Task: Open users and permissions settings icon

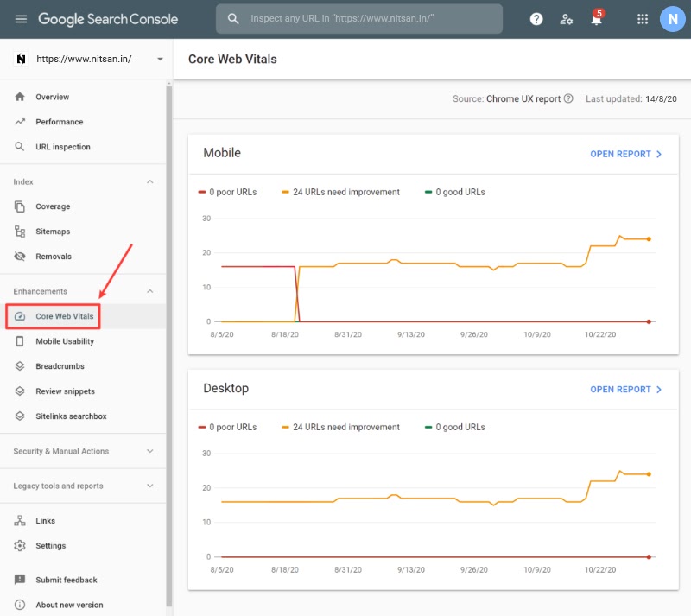Action: tap(566, 19)
